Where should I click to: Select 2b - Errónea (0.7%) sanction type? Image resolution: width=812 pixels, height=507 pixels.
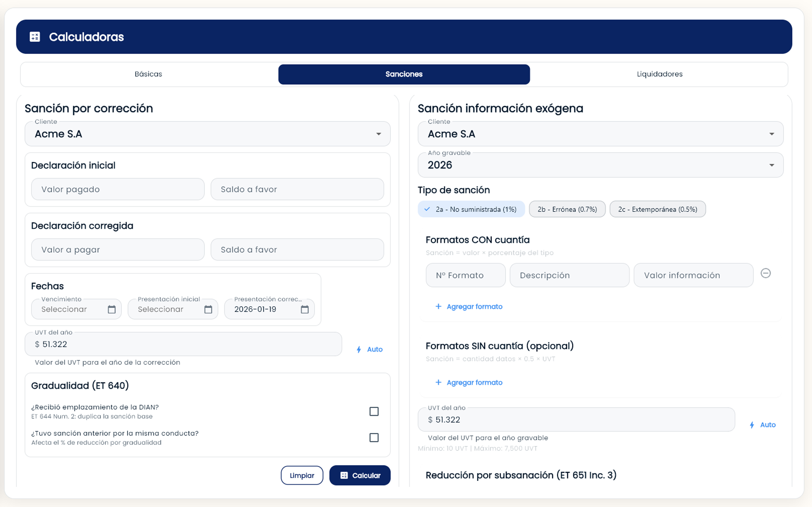(x=567, y=209)
